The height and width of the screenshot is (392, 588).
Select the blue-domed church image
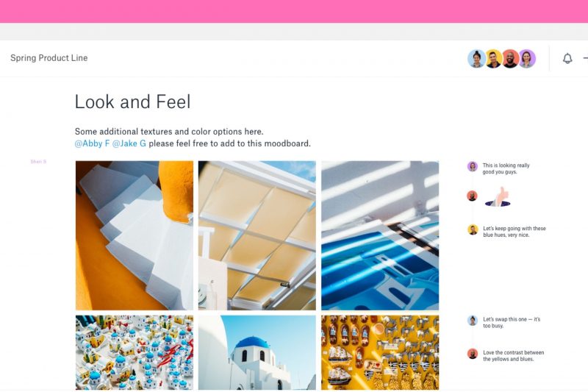tap(257, 352)
